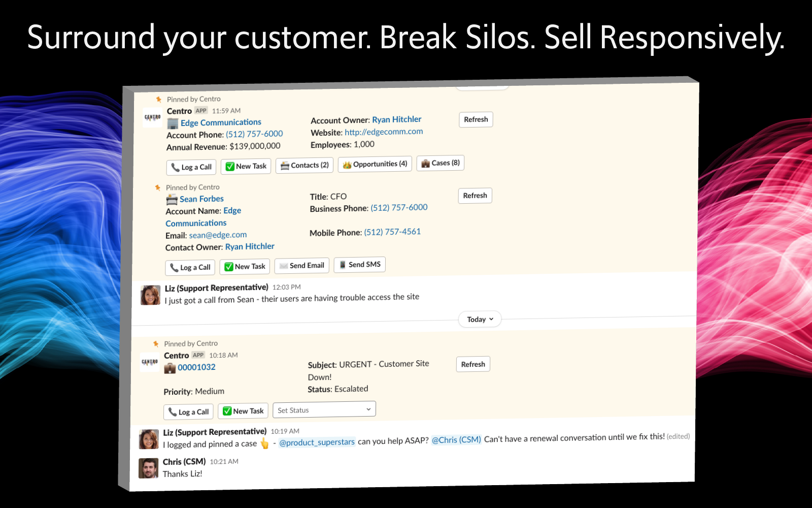
Task: Click the Centro app logo at 11:59 AM
Action: coord(152,117)
